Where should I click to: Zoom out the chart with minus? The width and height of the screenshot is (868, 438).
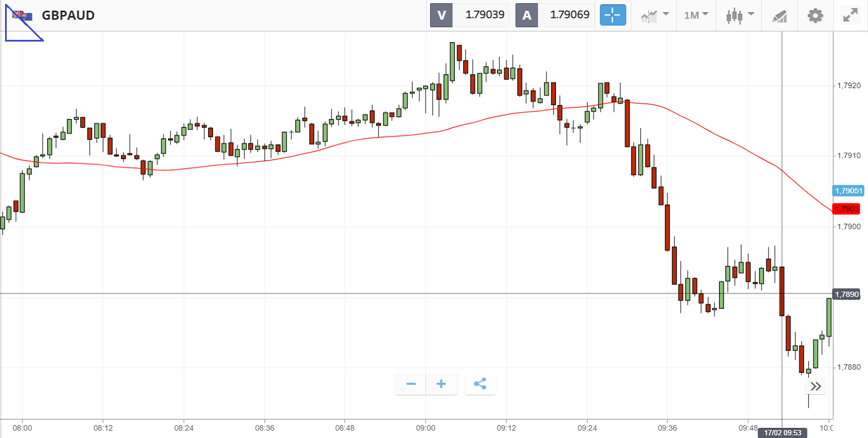411,384
